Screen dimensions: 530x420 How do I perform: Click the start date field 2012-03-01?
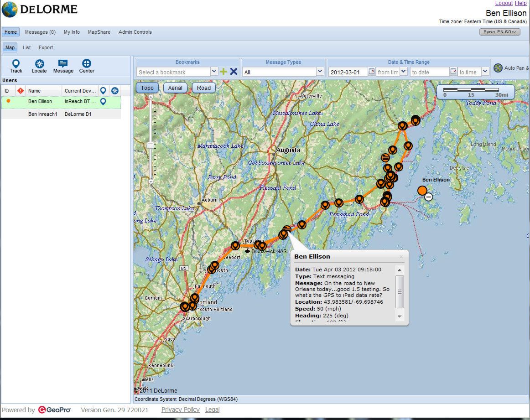(348, 72)
